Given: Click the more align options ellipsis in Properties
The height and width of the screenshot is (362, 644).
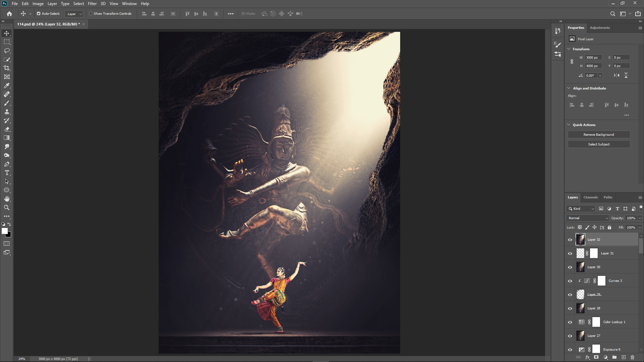Looking at the screenshot, I should pyautogui.click(x=627, y=115).
